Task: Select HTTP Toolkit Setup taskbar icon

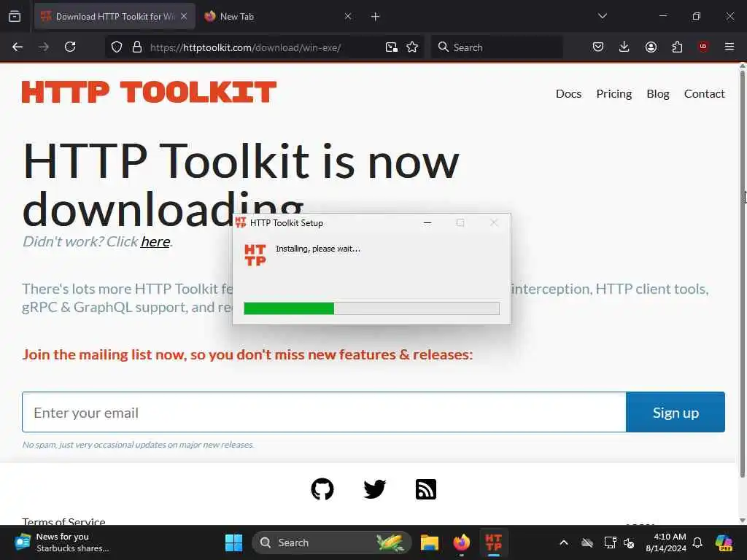Action: [x=494, y=542]
